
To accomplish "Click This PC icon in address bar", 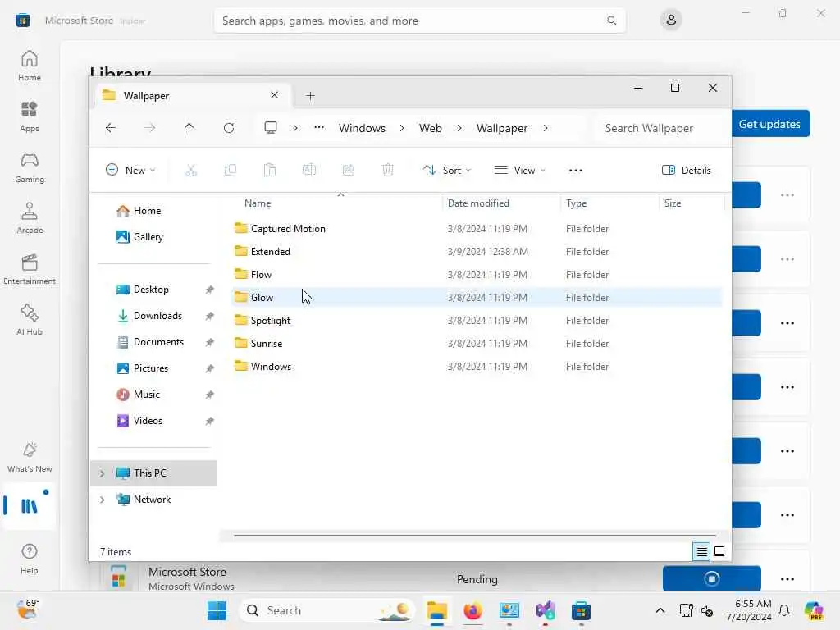I will pos(271,128).
